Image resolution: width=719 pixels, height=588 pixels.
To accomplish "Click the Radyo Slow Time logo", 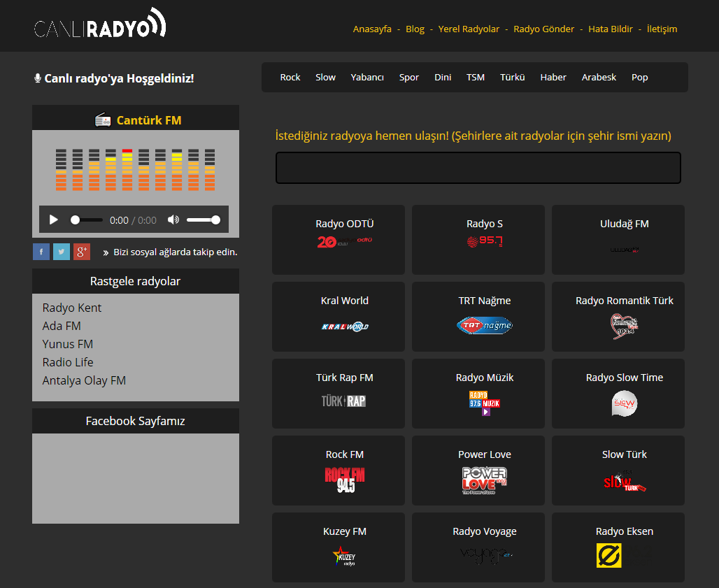I will 625,403.
